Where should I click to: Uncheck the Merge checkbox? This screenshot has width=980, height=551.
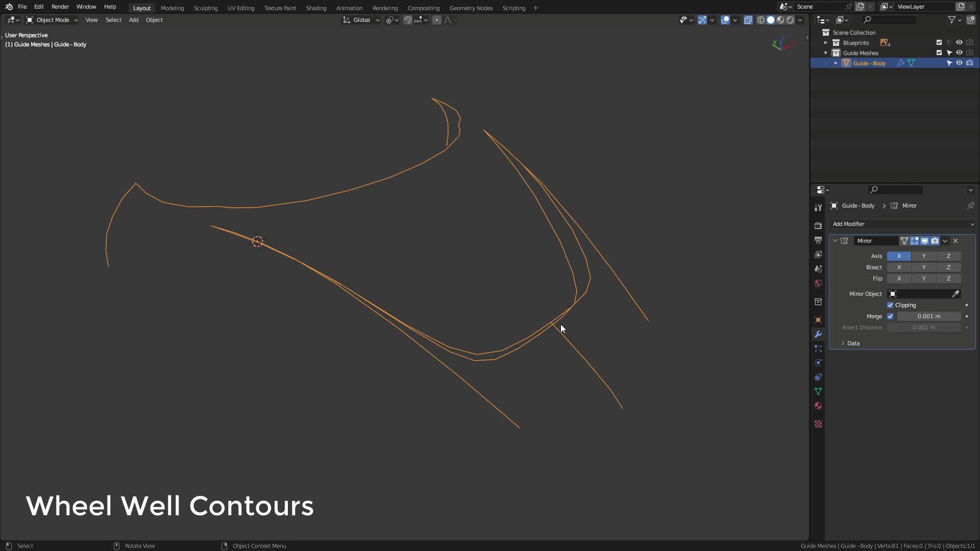click(890, 316)
